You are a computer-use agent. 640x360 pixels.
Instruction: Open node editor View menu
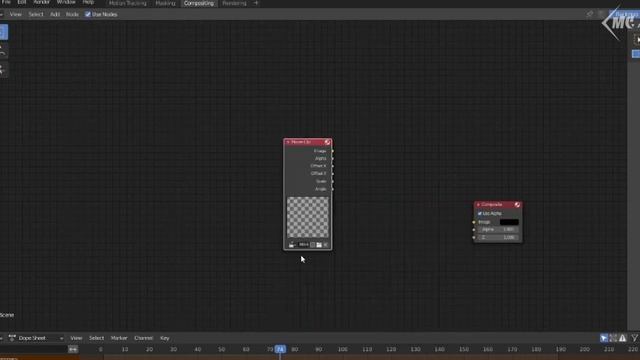point(16,14)
